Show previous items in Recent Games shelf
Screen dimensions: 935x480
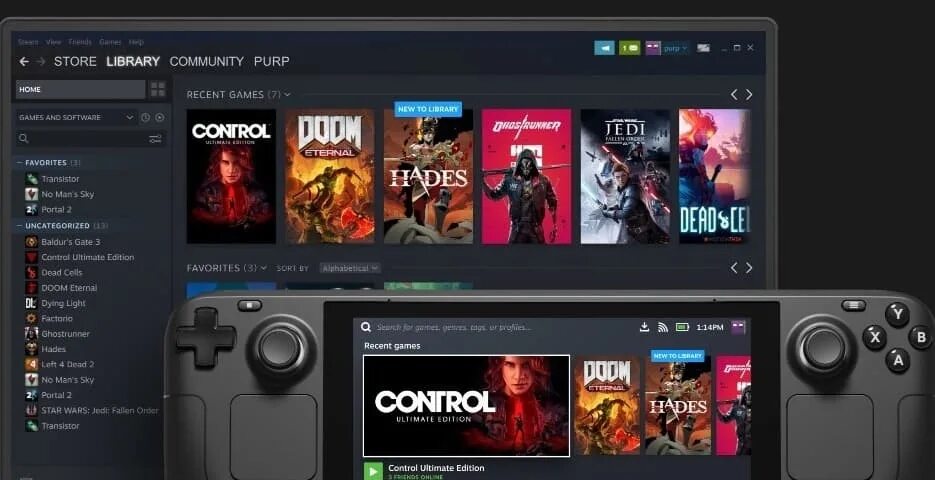(734, 94)
